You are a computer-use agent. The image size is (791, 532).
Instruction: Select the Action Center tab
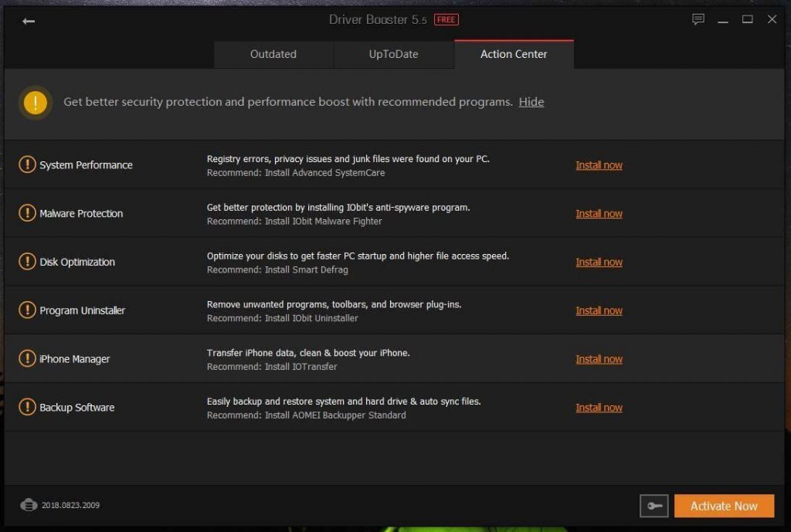(514, 54)
